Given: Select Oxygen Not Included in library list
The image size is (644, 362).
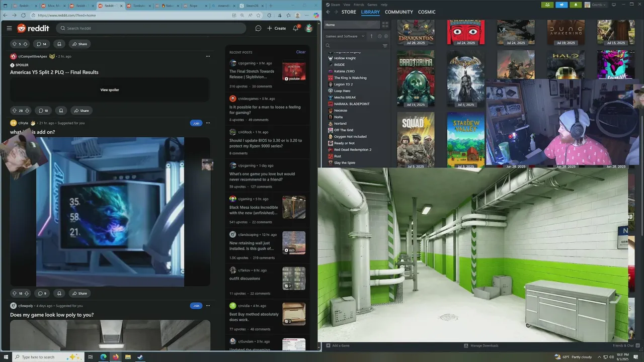Looking at the screenshot, I should point(350,137).
